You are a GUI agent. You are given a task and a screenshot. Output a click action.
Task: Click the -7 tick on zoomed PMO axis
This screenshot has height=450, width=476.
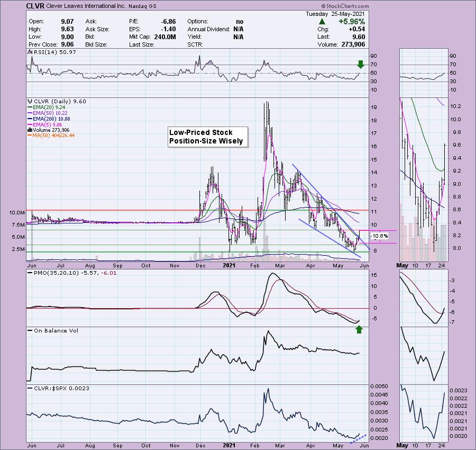click(452, 322)
